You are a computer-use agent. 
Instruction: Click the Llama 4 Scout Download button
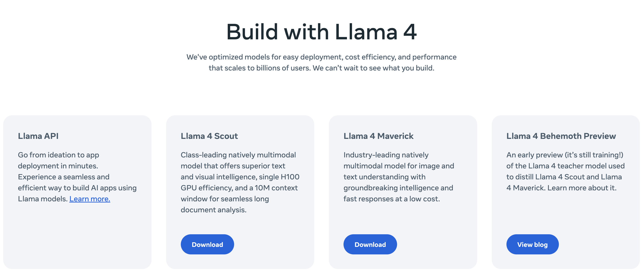tap(207, 244)
